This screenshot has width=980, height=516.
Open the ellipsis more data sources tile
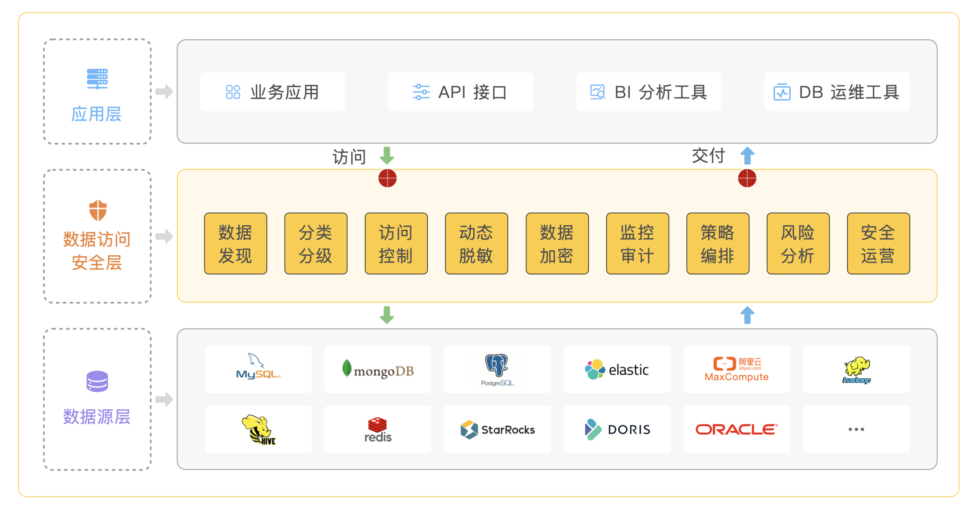(856, 429)
